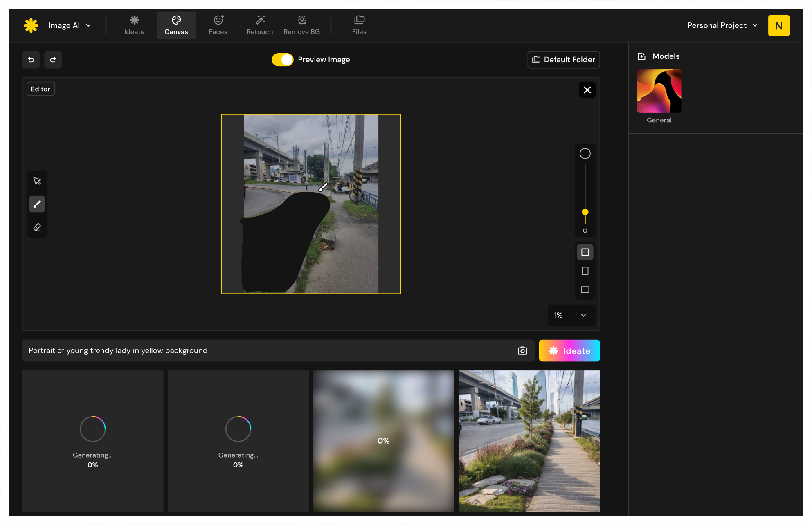The width and height of the screenshot is (812, 525).
Task: Open the 1% zoom dropdown
Action: click(x=571, y=315)
